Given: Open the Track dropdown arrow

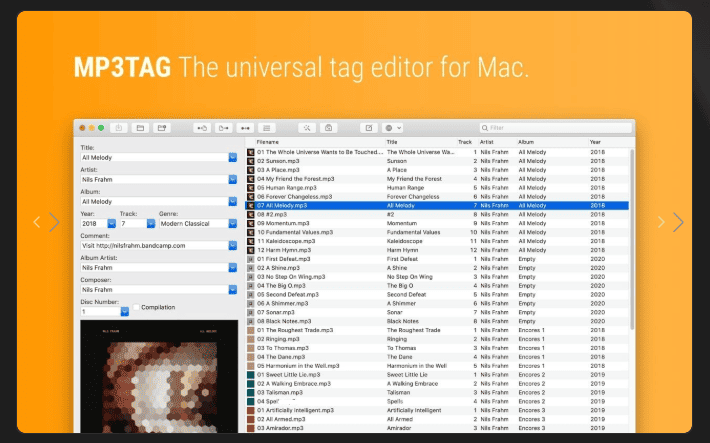Looking at the screenshot, I should click(151, 224).
